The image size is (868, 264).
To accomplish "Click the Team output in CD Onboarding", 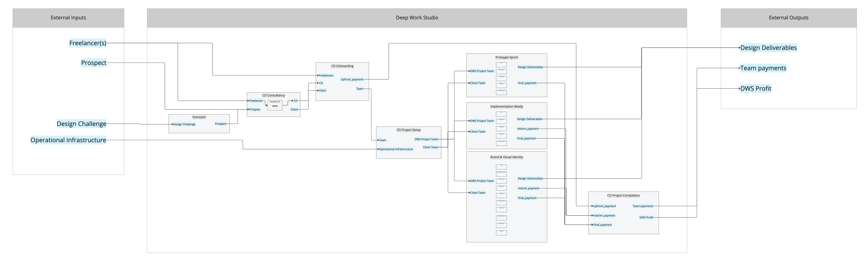I will 360,89.
